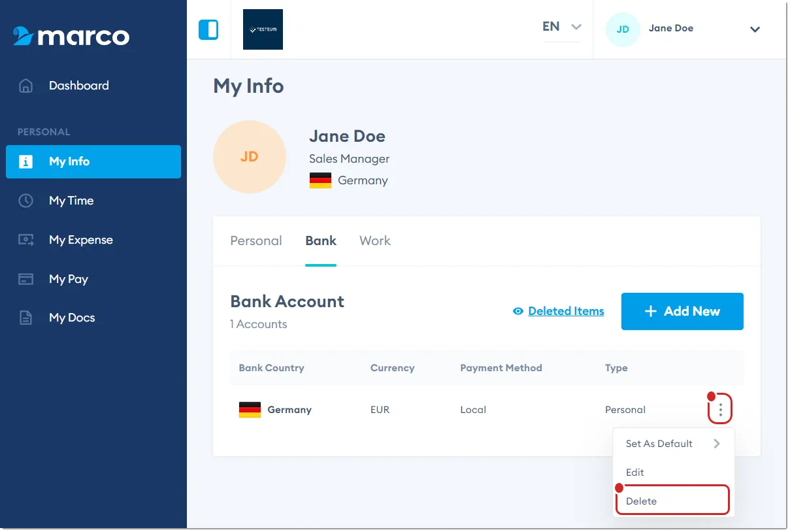Click the EUR currency cell
790x532 pixels.
[380, 410]
